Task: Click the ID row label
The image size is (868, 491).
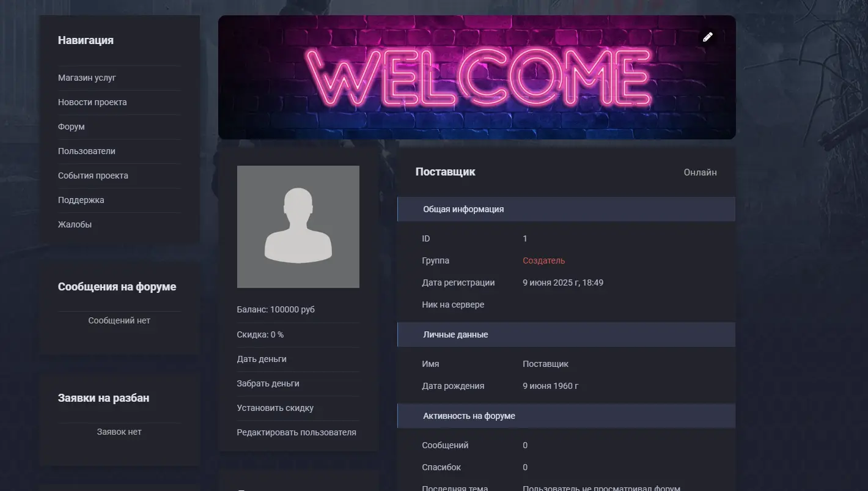Action: [426, 238]
